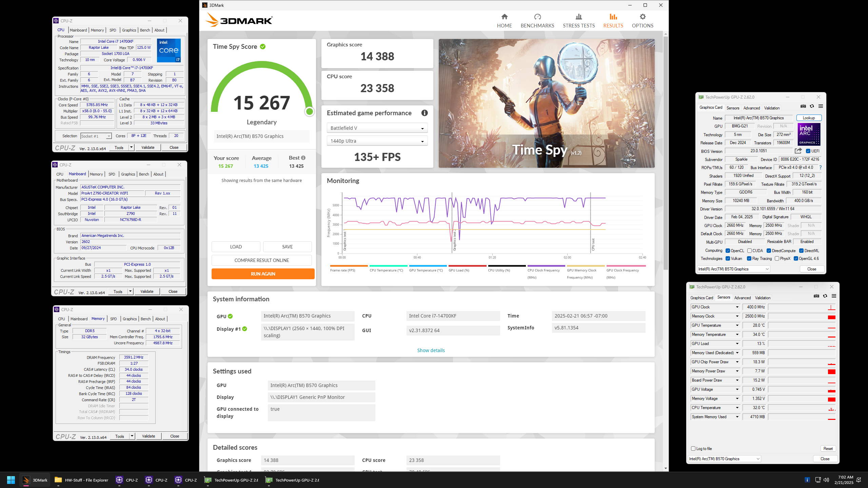This screenshot has width=868, height=488.
Task: Click the Show details link
Action: point(431,350)
